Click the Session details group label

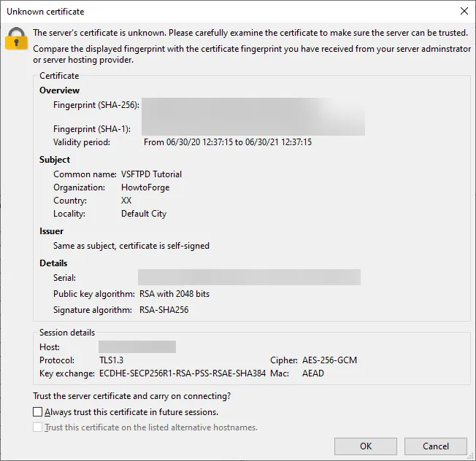point(67,333)
